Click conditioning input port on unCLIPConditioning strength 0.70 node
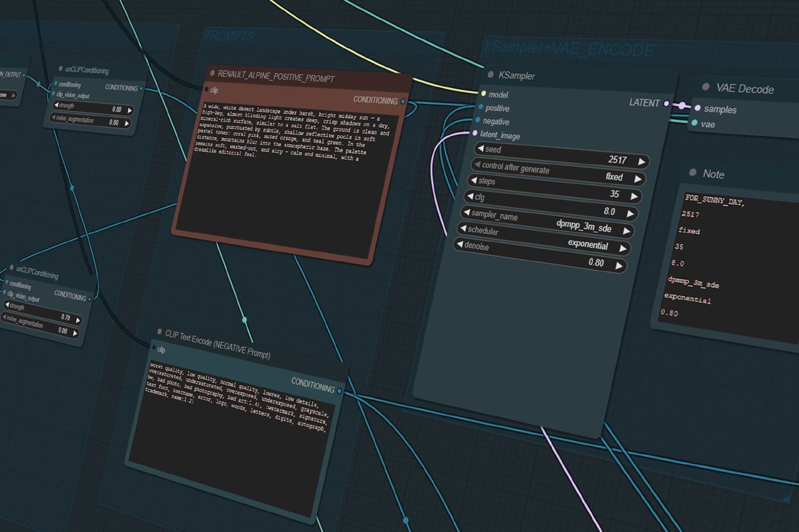The image size is (799, 532). pos(6,283)
